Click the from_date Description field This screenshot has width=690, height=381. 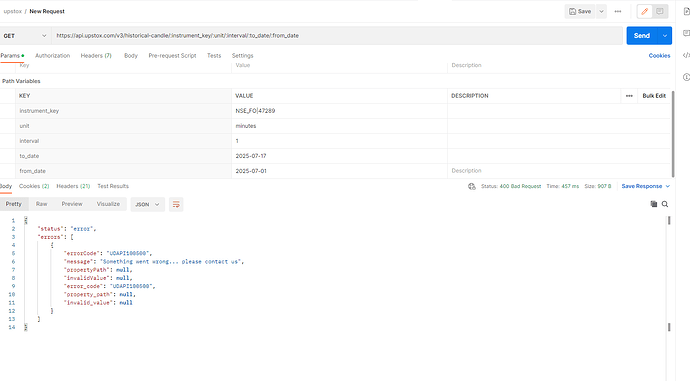click(559, 171)
